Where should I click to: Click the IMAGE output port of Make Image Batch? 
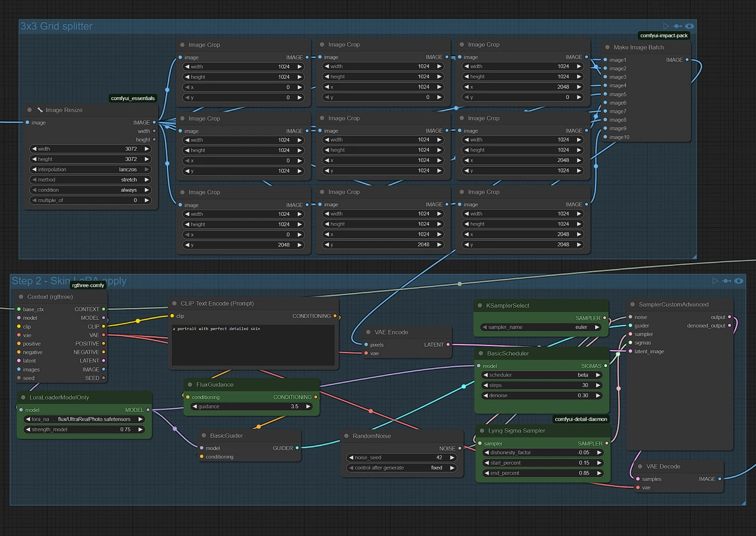coord(687,60)
